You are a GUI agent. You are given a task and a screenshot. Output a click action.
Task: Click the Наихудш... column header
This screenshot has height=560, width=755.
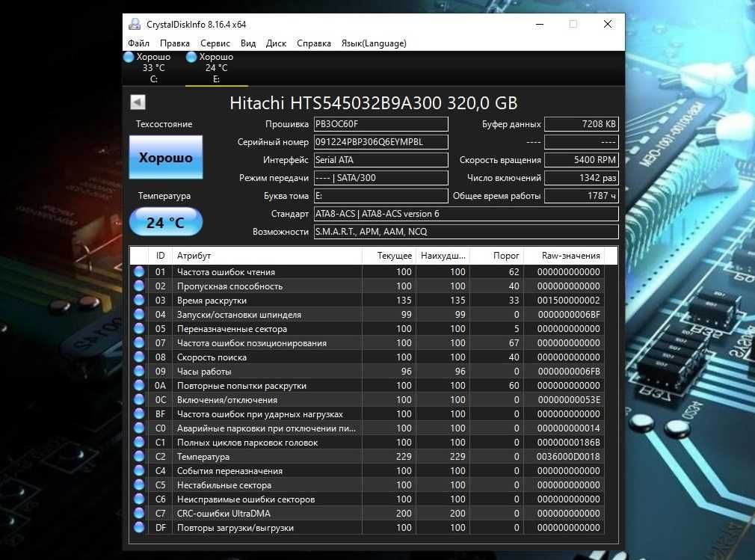click(x=443, y=256)
